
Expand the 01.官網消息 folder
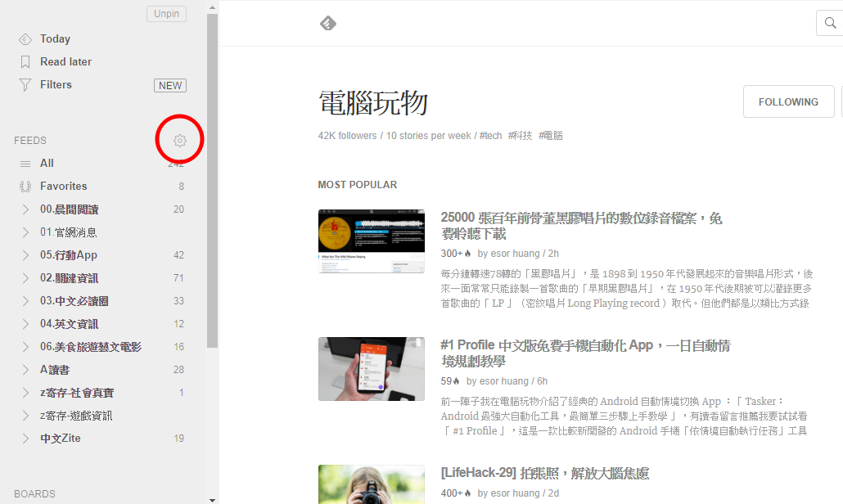click(x=25, y=232)
